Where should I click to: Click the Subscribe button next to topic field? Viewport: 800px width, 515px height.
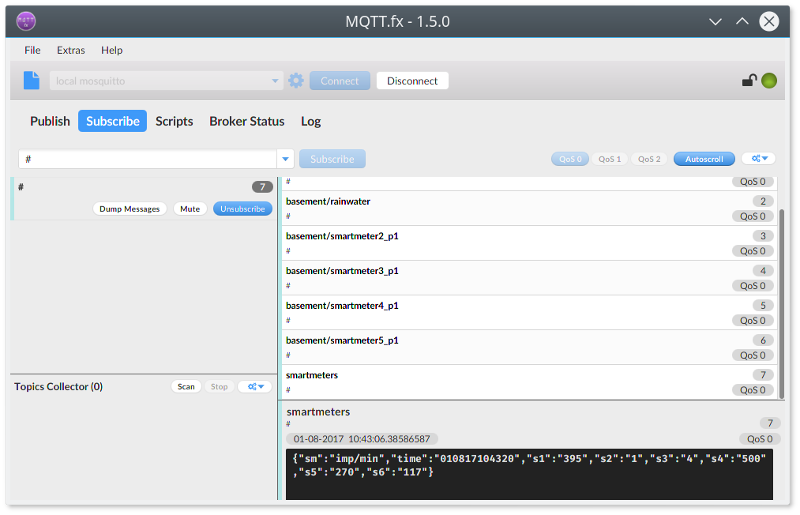tap(332, 159)
